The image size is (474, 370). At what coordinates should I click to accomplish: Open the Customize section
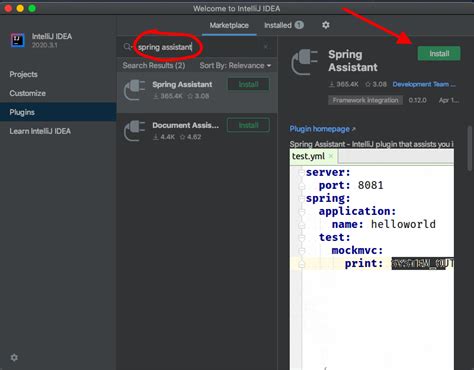[x=28, y=93]
